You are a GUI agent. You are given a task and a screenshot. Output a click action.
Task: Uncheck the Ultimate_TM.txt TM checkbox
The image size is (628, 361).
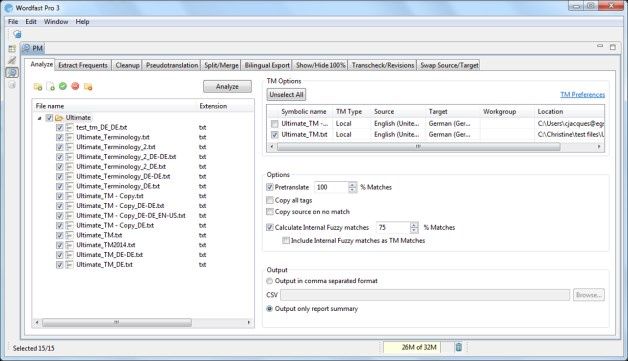click(x=274, y=135)
